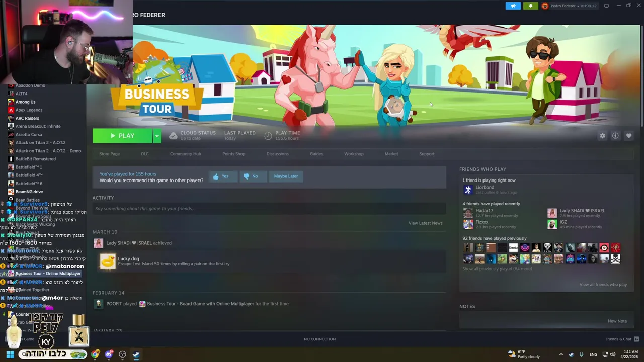644x362 pixels.
Task: Open Friends & Chat
Action: pos(622,339)
